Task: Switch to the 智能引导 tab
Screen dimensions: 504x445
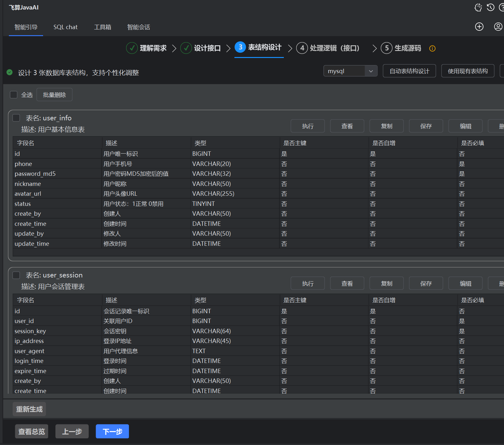Action: [26, 27]
